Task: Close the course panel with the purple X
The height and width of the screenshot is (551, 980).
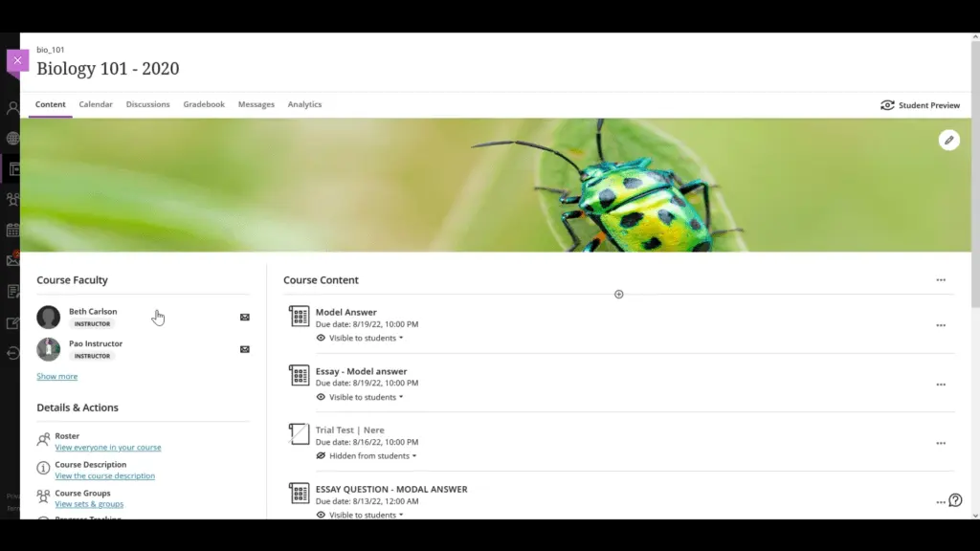Action: coord(17,60)
